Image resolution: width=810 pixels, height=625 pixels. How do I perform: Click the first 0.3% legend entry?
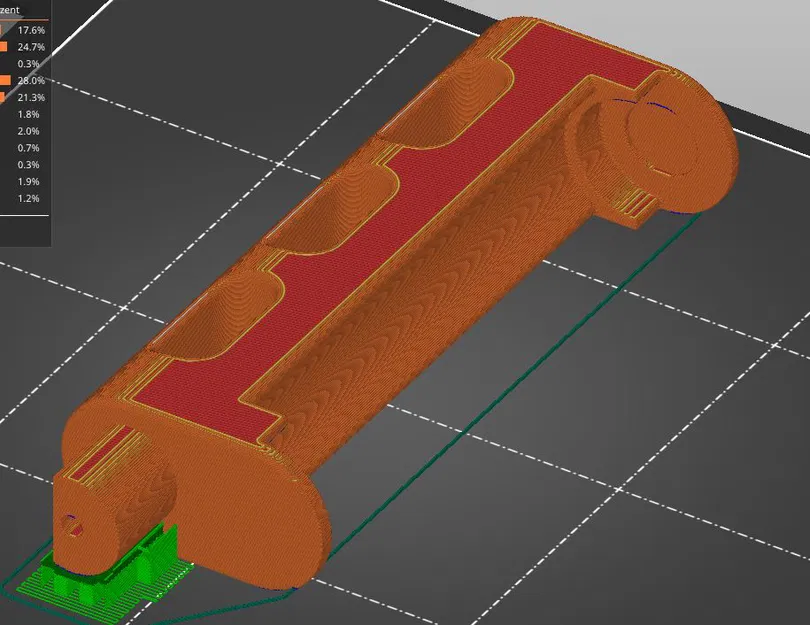29,64
